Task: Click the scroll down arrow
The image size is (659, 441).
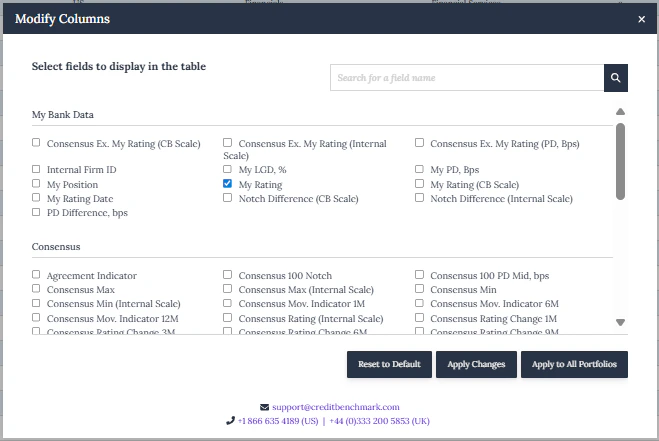Action: coord(620,322)
